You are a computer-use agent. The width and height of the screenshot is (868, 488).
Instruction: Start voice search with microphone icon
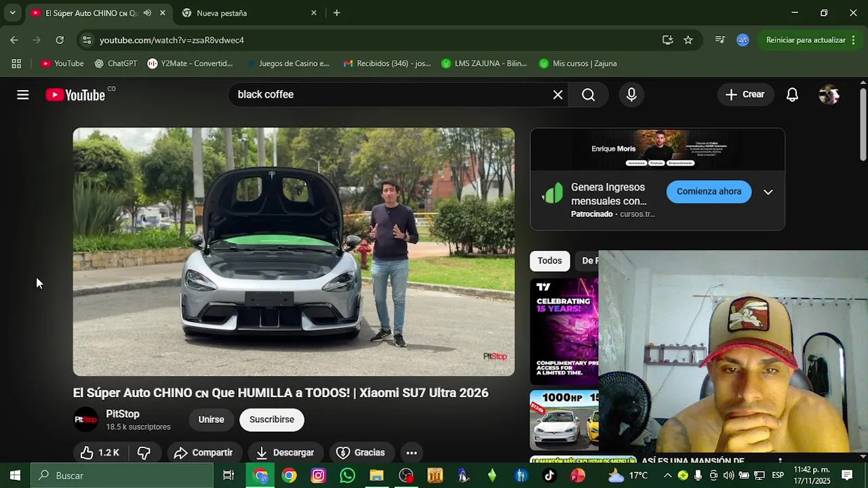pos(631,95)
